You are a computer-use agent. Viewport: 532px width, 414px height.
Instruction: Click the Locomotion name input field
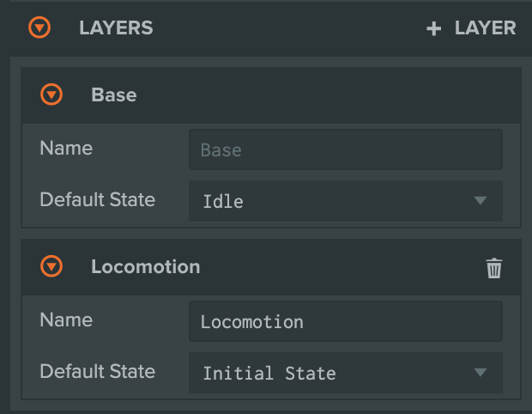pos(346,321)
